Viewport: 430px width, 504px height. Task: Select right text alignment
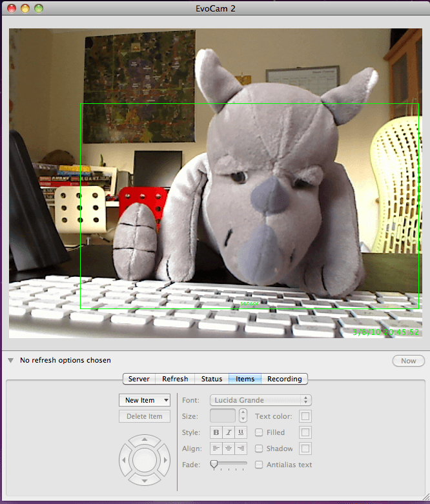tap(241, 449)
